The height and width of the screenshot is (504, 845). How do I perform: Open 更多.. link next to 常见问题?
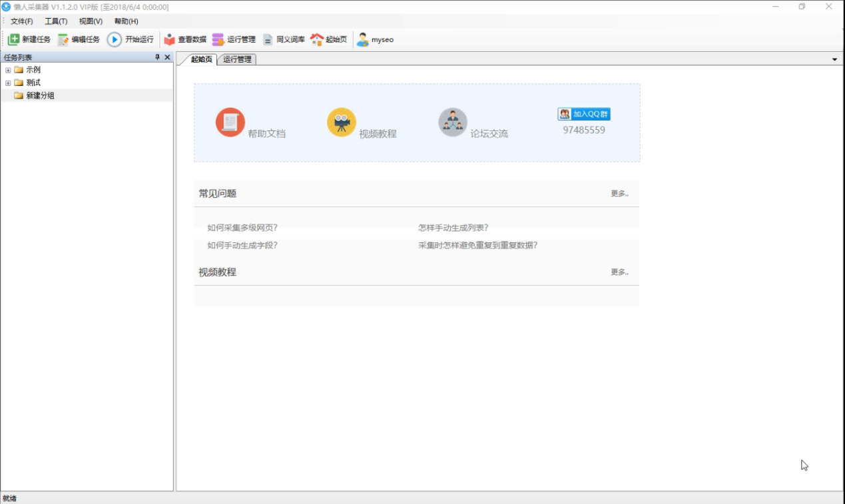point(618,193)
